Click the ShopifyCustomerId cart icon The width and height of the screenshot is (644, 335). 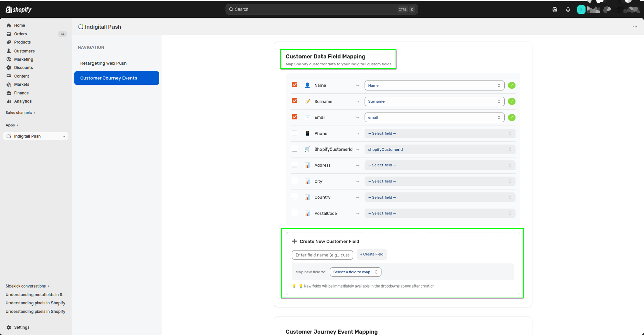(307, 149)
